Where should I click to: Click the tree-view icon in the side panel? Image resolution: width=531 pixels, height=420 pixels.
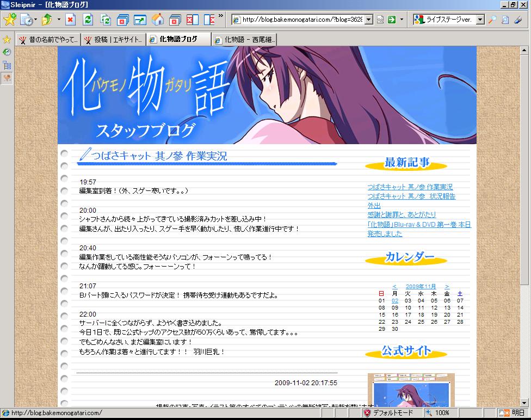click(7, 65)
